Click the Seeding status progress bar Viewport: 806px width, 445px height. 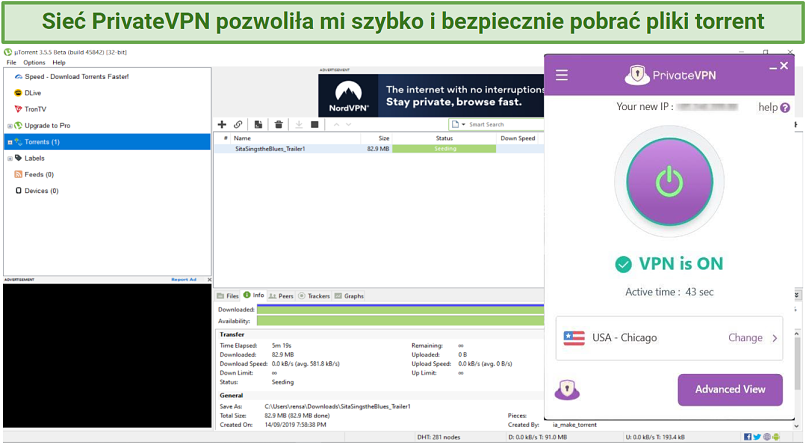coord(444,149)
